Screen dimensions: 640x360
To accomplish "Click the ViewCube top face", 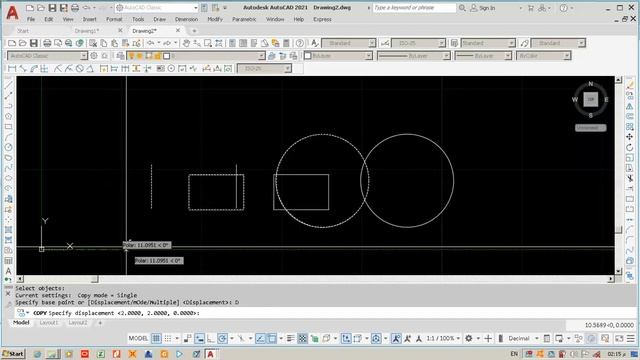I will click(590, 99).
